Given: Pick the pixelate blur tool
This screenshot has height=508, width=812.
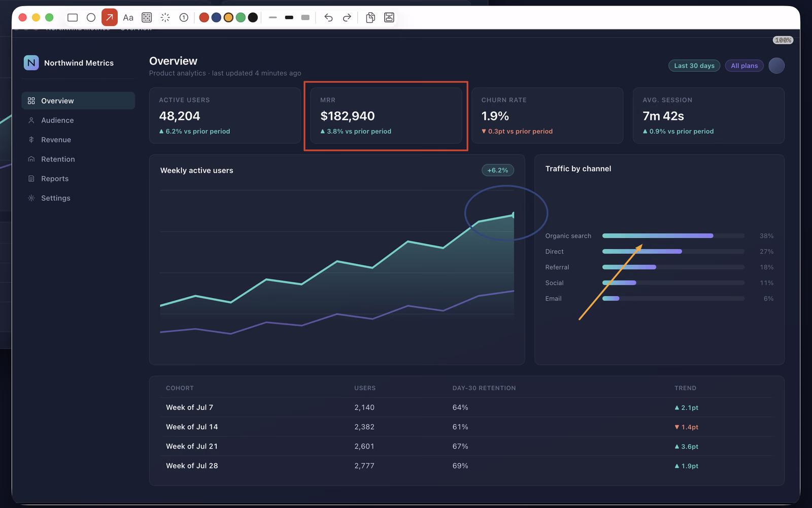Looking at the screenshot, I should (147, 18).
